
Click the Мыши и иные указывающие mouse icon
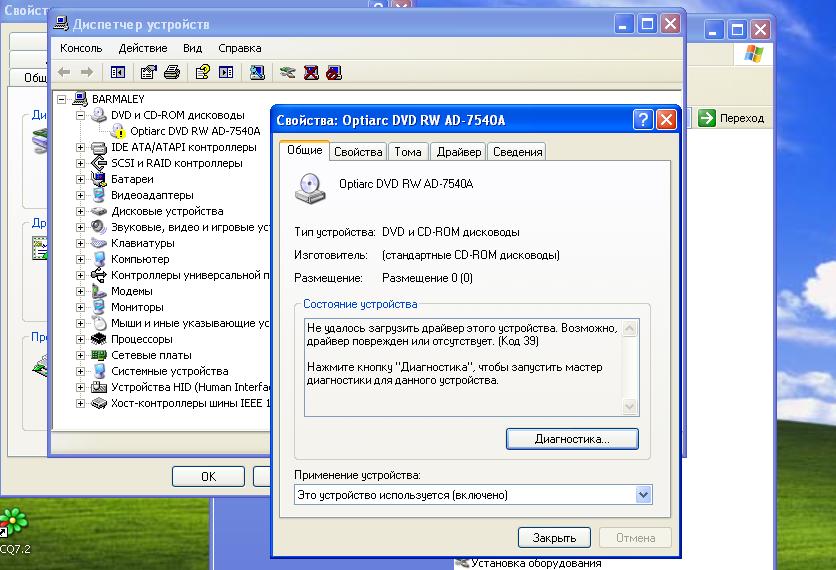99,323
